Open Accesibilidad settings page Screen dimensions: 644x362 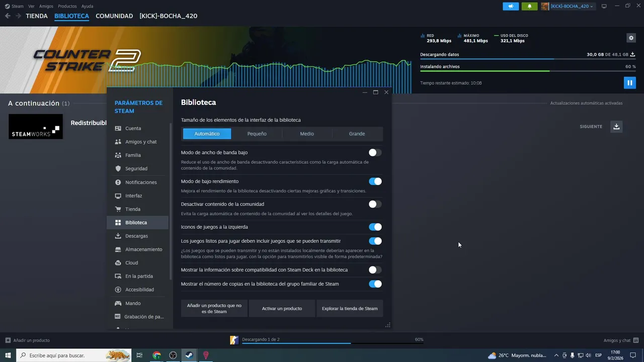click(x=137, y=290)
